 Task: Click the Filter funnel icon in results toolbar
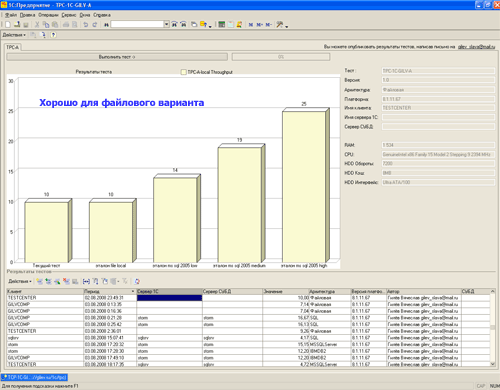click(x=95, y=281)
